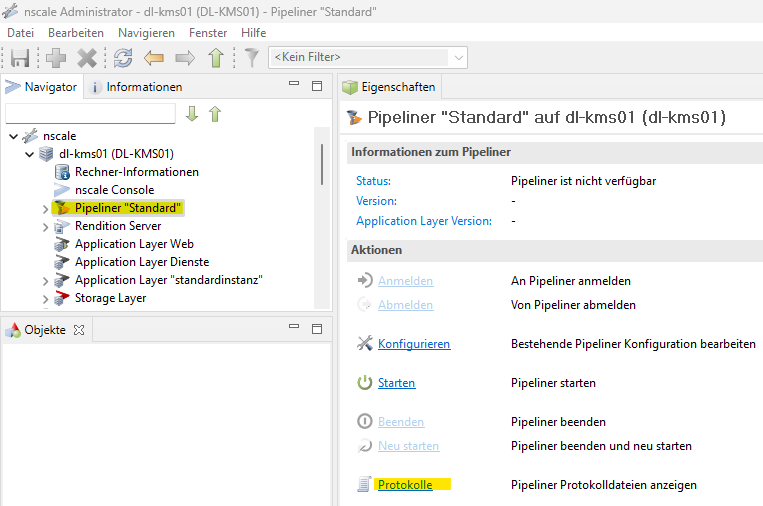The image size is (763, 506).
Task: Click the Refresh arrows toolbar icon
Action: click(x=123, y=58)
